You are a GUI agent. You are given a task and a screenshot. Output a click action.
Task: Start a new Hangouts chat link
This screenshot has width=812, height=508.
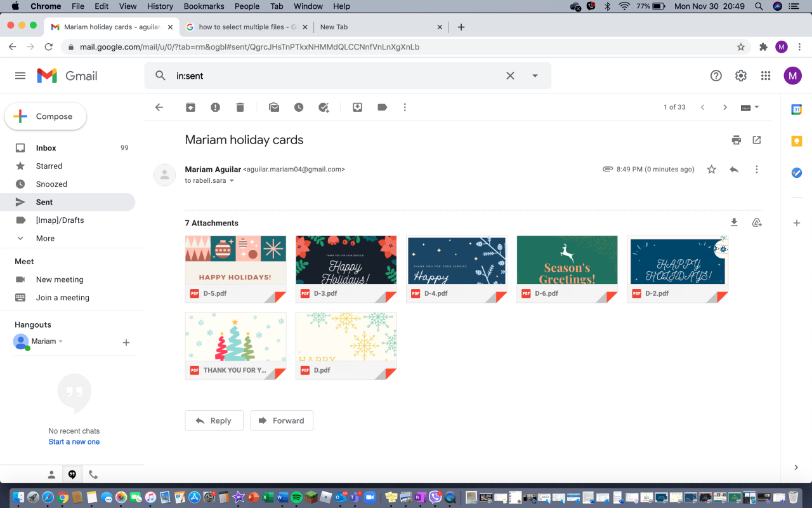(x=74, y=442)
